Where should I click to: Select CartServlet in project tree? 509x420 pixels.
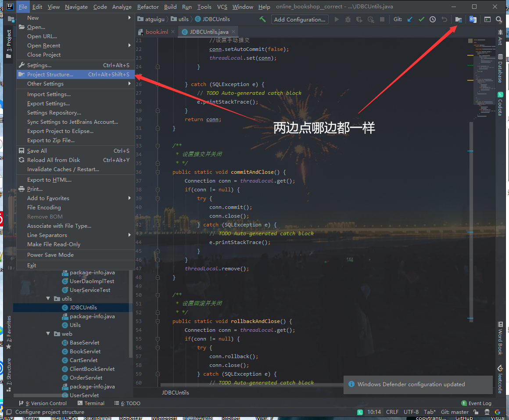click(x=83, y=360)
